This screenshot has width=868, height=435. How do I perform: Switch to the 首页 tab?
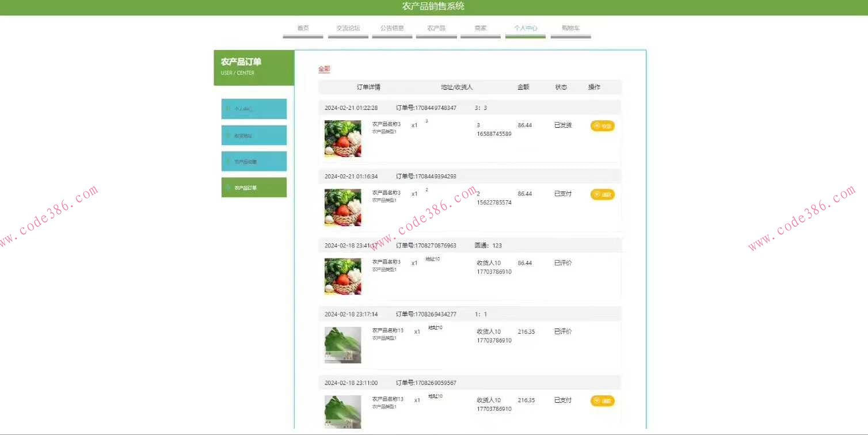click(x=302, y=27)
